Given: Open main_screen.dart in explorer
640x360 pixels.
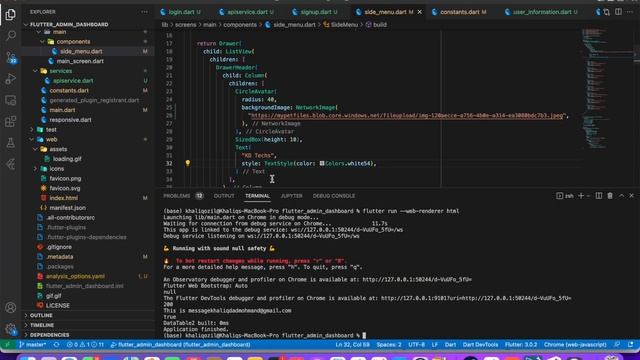Looking at the screenshot, I should [80, 61].
